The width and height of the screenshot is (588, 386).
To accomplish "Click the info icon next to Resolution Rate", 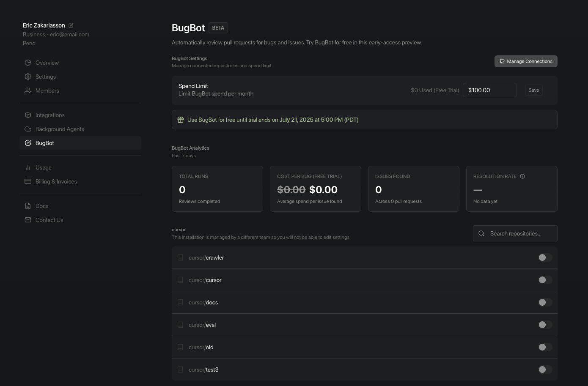I will coord(522,176).
